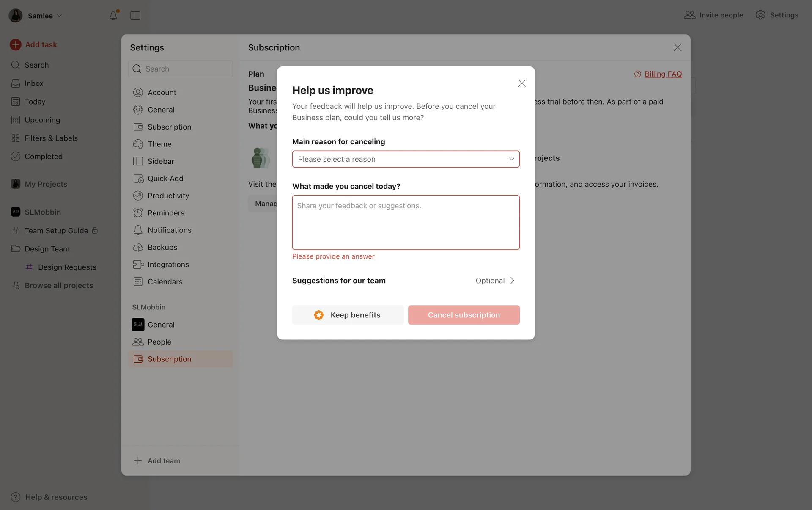Open Inbox in the sidebar
The width and height of the screenshot is (812, 510).
coord(34,83)
